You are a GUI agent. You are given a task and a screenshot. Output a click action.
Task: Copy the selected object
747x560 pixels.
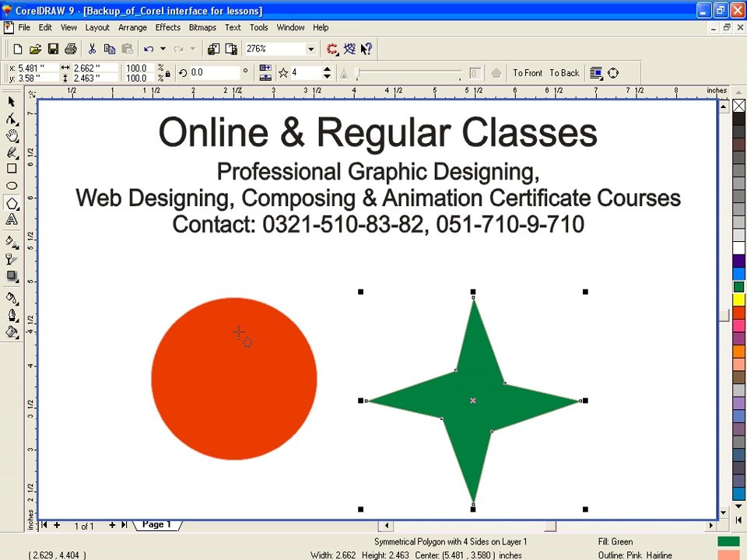[x=110, y=48]
